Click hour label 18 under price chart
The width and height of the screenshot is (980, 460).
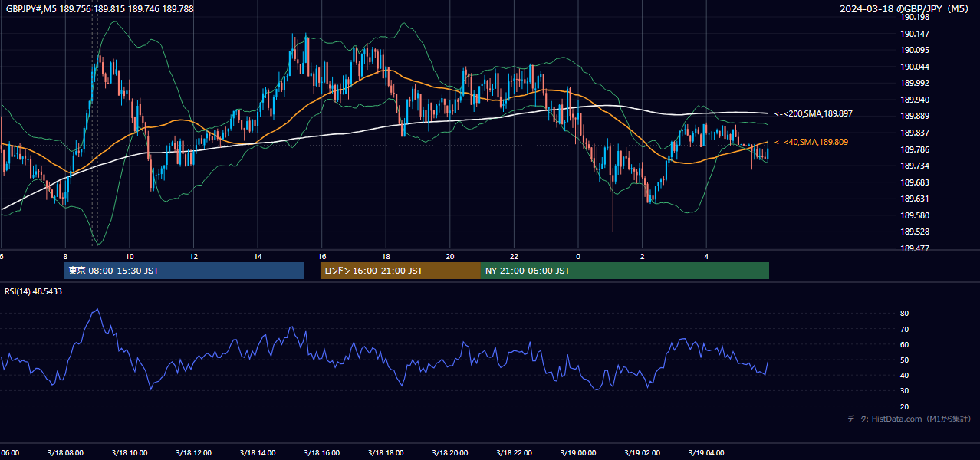pos(386,256)
